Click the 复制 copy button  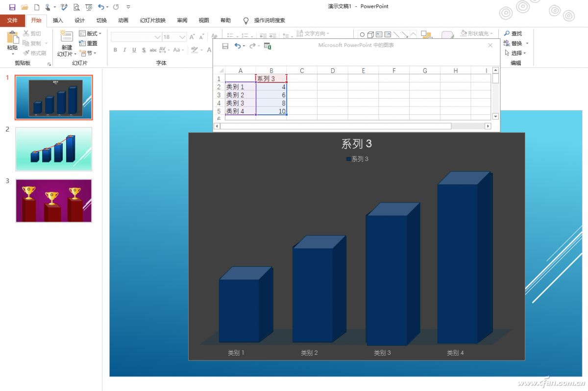32,43
